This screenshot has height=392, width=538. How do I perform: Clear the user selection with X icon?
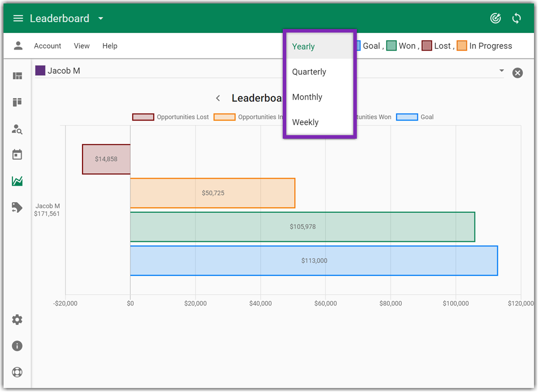pyautogui.click(x=517, y=73)
